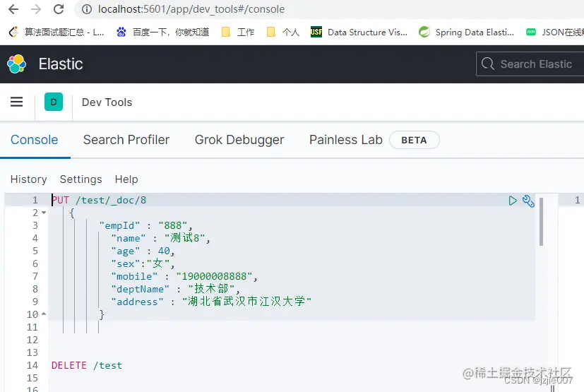Viewport: 584px width, 392px height.
Task: Open the Data Structure Vis bookmark
Action: (359, 32)
